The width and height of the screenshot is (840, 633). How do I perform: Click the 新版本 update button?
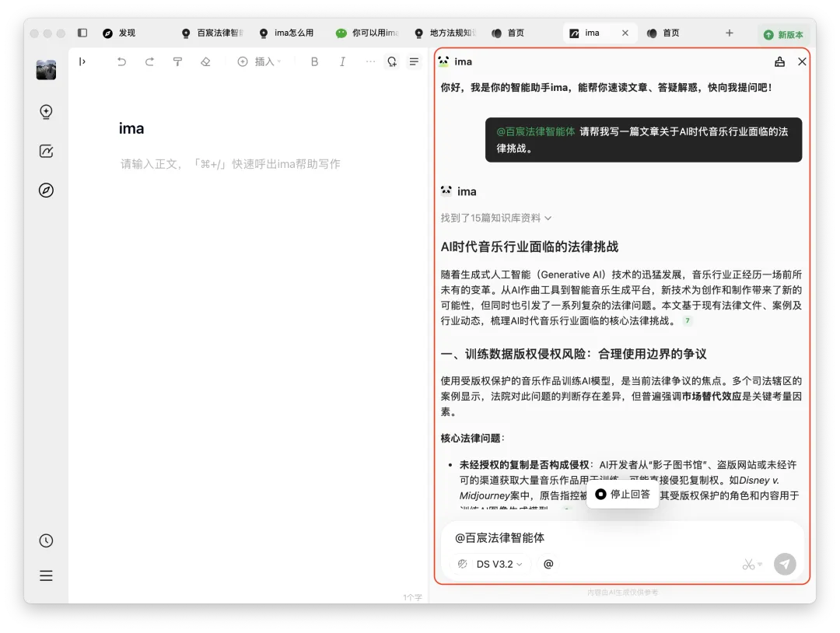pyautogui.click(x=783, y=35)
